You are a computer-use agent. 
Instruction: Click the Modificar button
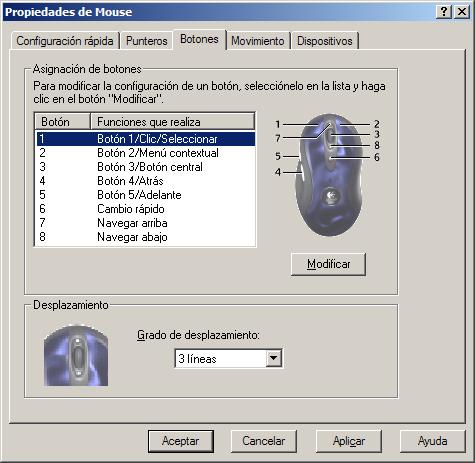coord(328,264)
